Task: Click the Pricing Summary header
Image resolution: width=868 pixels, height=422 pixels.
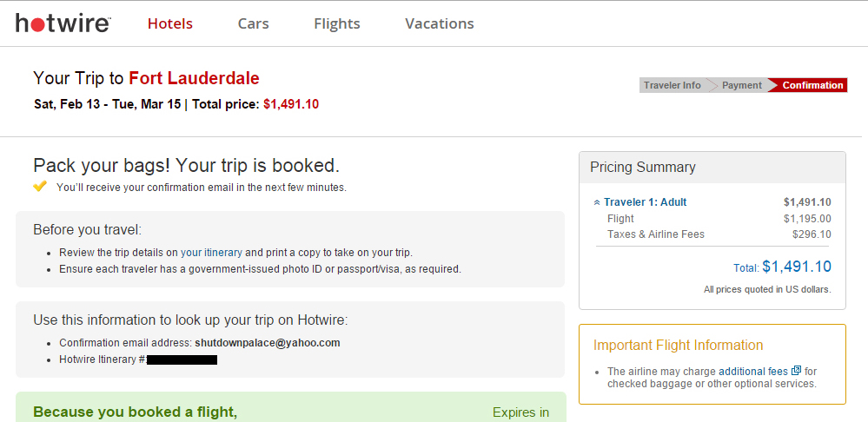Action: [x=643, y=168]
